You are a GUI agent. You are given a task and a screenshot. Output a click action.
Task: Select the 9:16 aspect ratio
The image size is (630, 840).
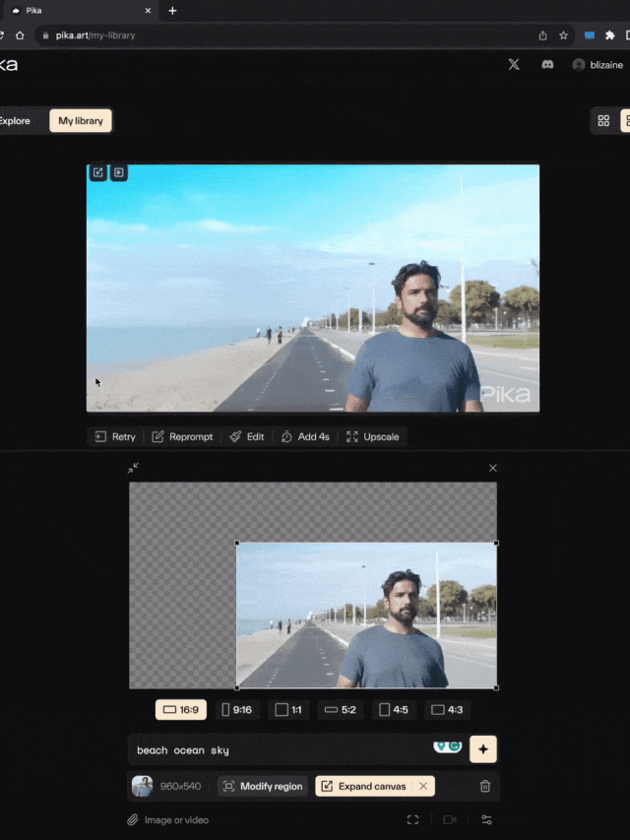(x=237, y=709)
